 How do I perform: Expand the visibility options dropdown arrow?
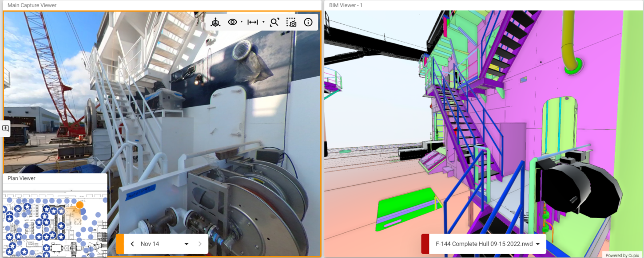[242, 22]
